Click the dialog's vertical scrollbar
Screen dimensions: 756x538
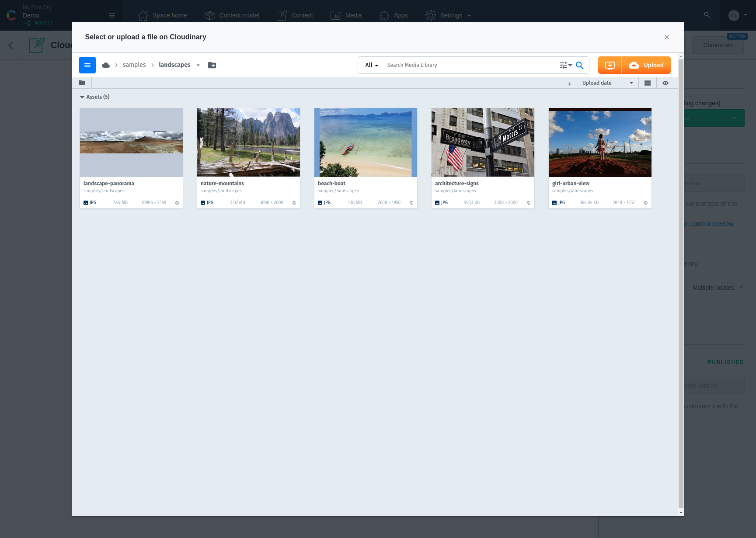tap(681, 284)
